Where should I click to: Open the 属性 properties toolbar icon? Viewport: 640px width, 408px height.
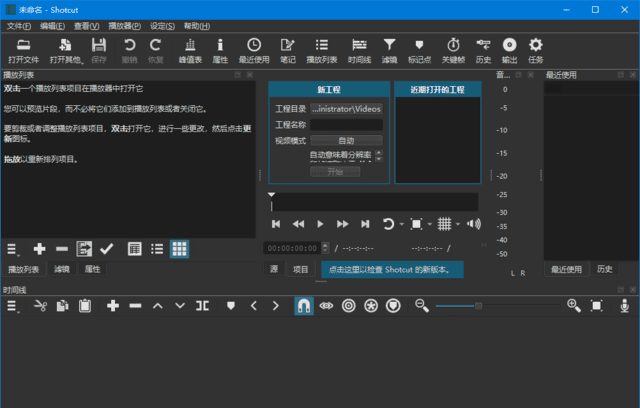[x=220, y=51]
